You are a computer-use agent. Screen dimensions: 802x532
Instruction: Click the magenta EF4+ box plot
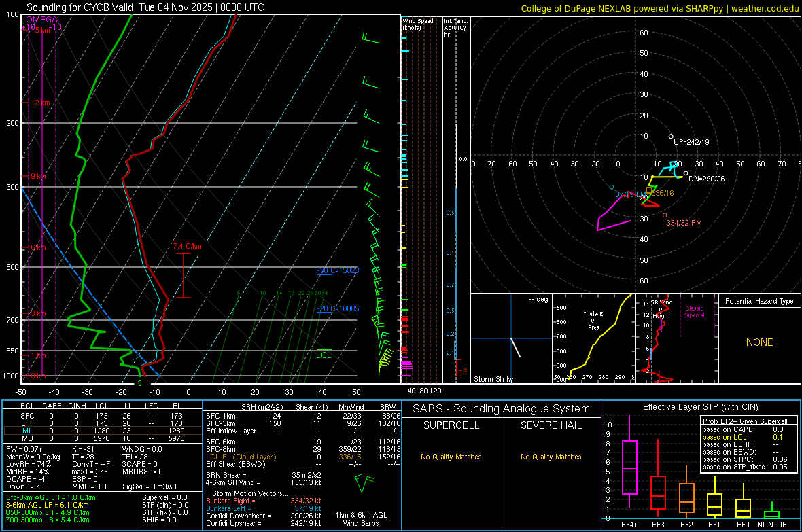coord(629,462)
